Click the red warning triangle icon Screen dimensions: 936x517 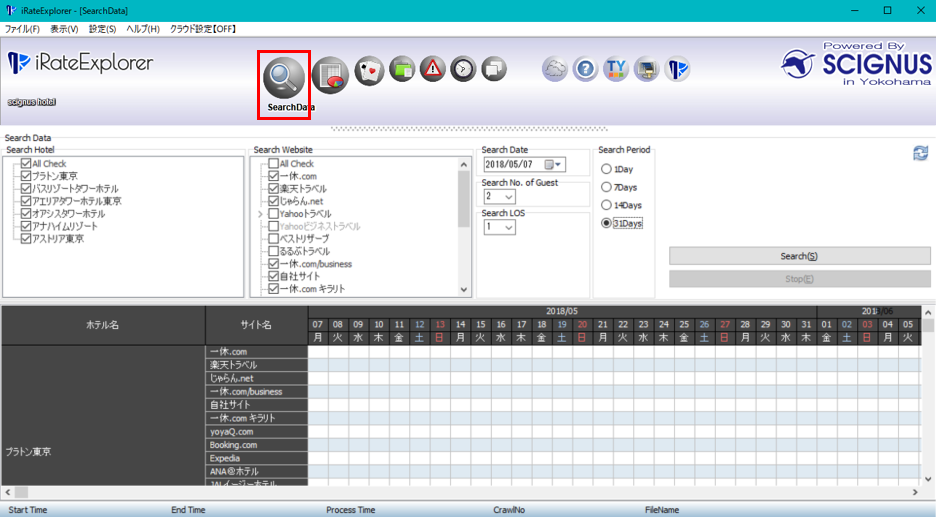(432, 69)
